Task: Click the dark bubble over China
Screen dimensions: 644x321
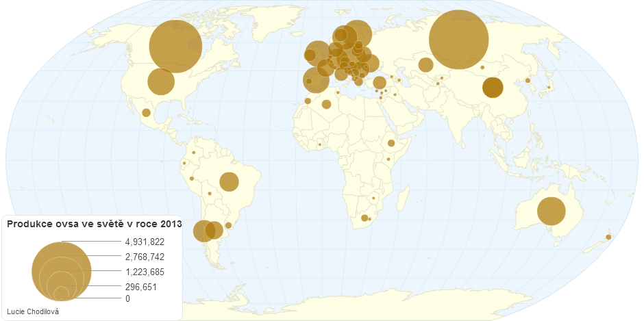Action: [493, 88]
